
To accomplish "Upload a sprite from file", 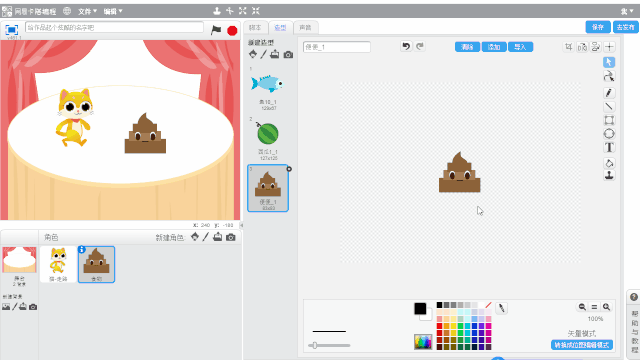I will click(218, 237).
